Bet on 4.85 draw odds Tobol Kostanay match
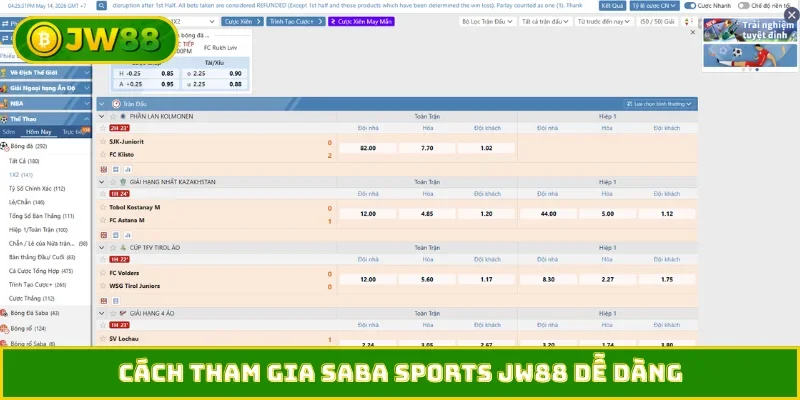The height and width of the screenshot is (400, 800). [427, 214]
